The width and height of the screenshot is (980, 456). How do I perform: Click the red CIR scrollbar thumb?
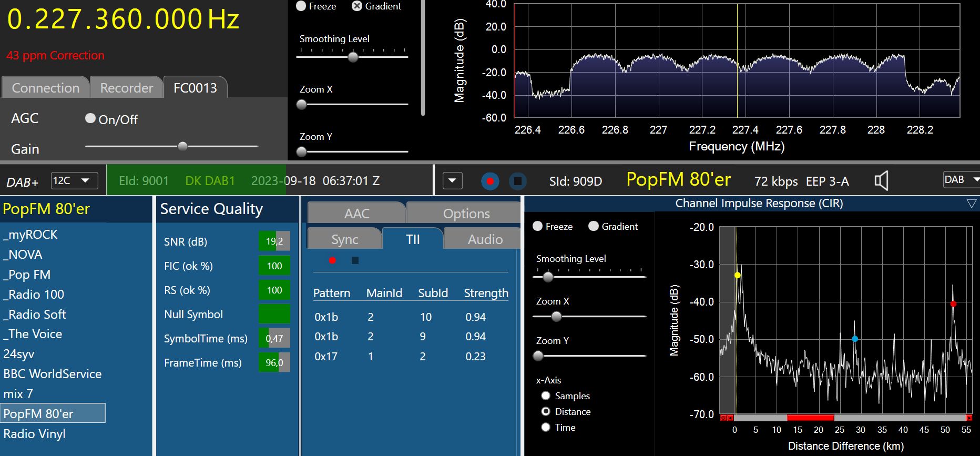[x=810, y=418]
